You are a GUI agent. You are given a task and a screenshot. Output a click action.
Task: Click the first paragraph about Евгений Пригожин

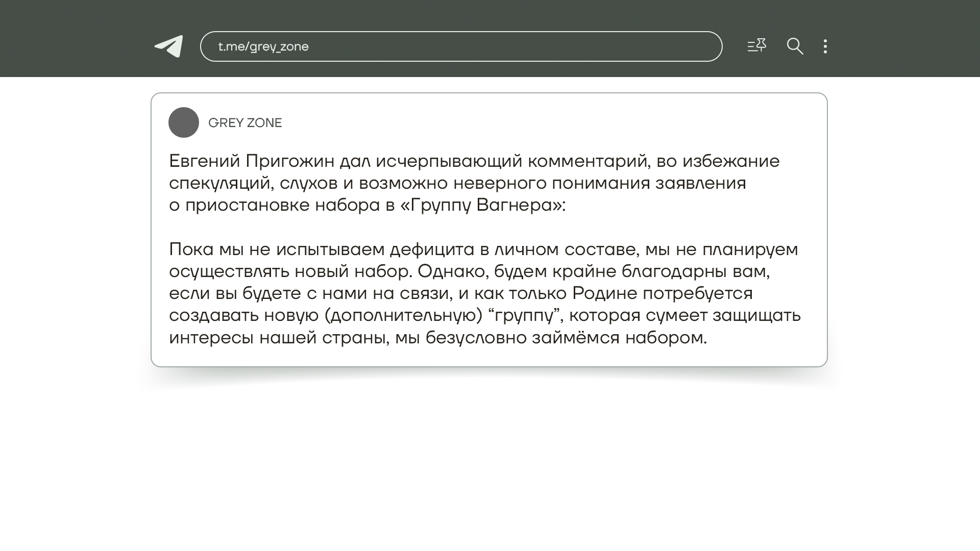(474, 183)
